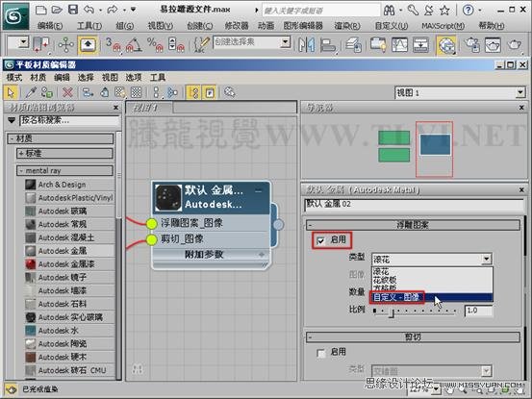Collapse the mental ray group
The height and width of the screenshot is (399, 532).
pyautogui.click(x=64, y=170)
